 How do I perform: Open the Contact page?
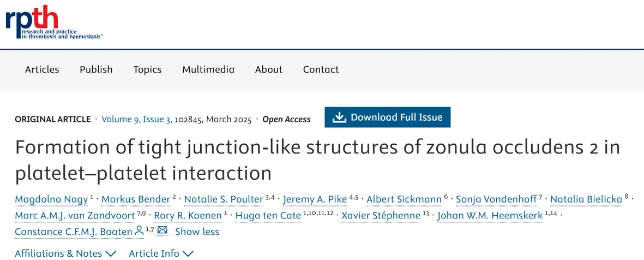point(321,69)
